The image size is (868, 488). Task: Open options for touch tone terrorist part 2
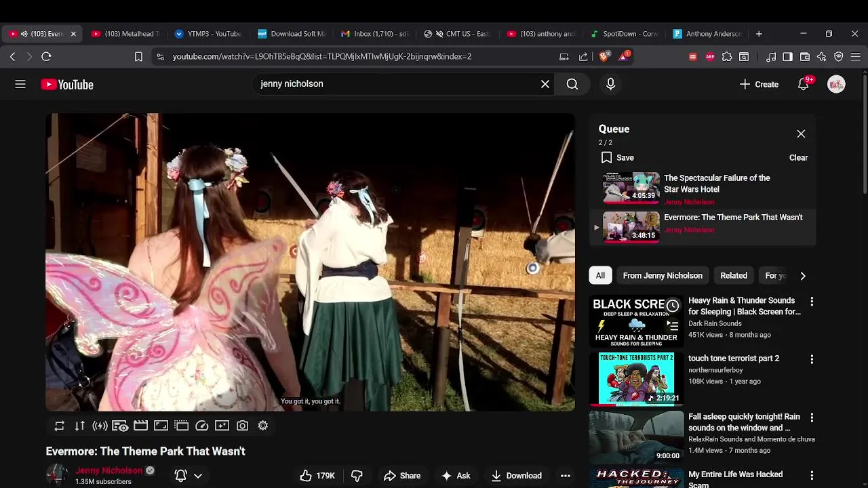click(812, 359)
